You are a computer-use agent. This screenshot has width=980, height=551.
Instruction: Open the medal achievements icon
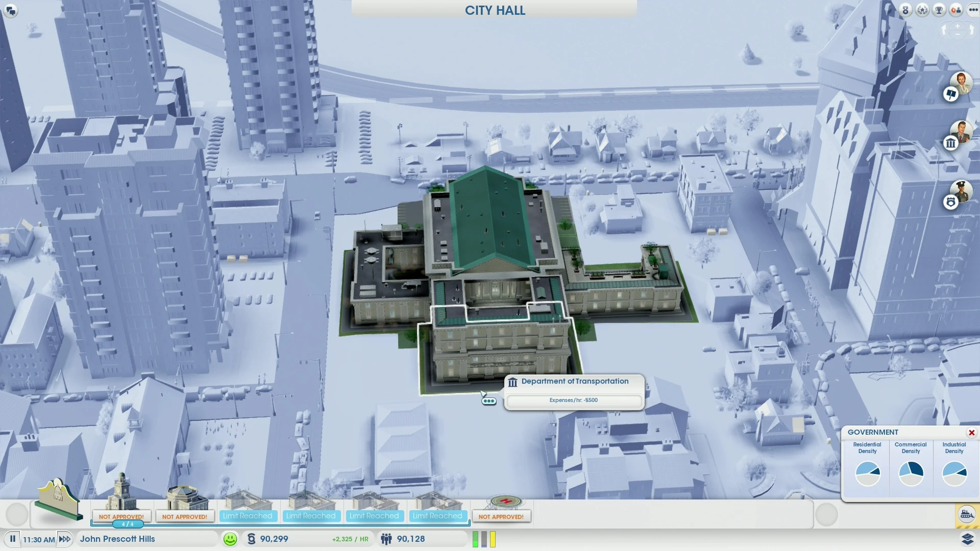coord(905,10)
